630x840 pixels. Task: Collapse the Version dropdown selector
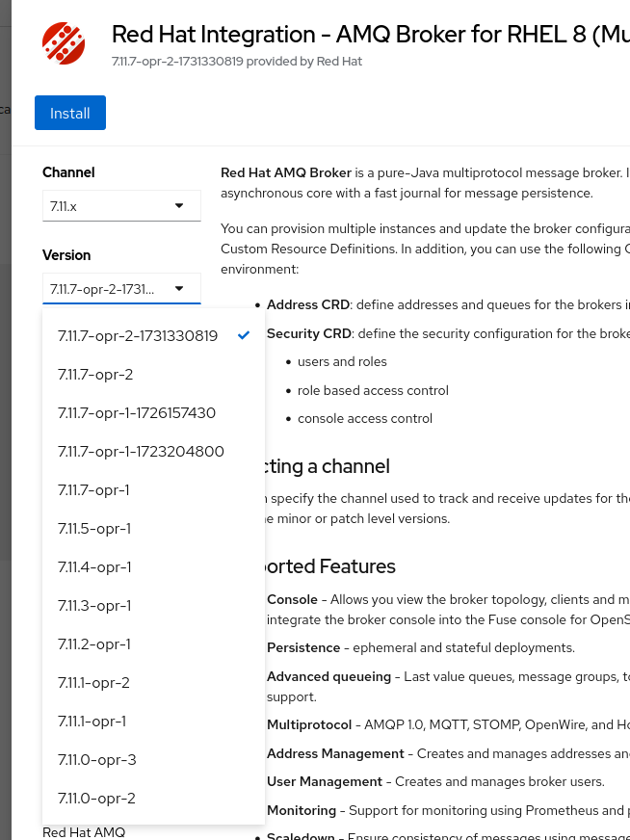coord(121,289)
